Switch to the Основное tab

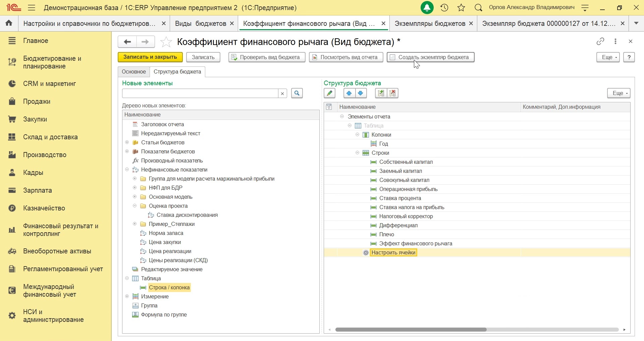coord(134,72)
